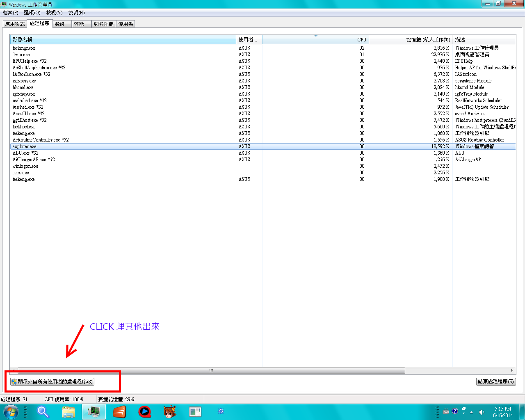Click the horizontal scrollbar right arrow
Viewport: 525px width, 420px height.
[512, 370]
